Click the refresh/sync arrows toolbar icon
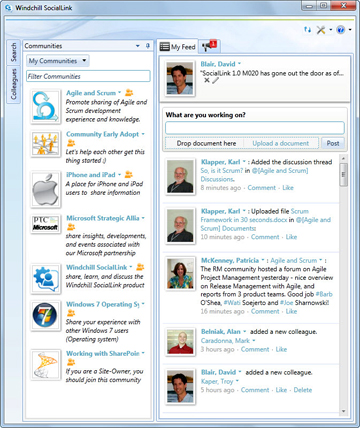This screenshot has width=360, height=428. point(307,30)
